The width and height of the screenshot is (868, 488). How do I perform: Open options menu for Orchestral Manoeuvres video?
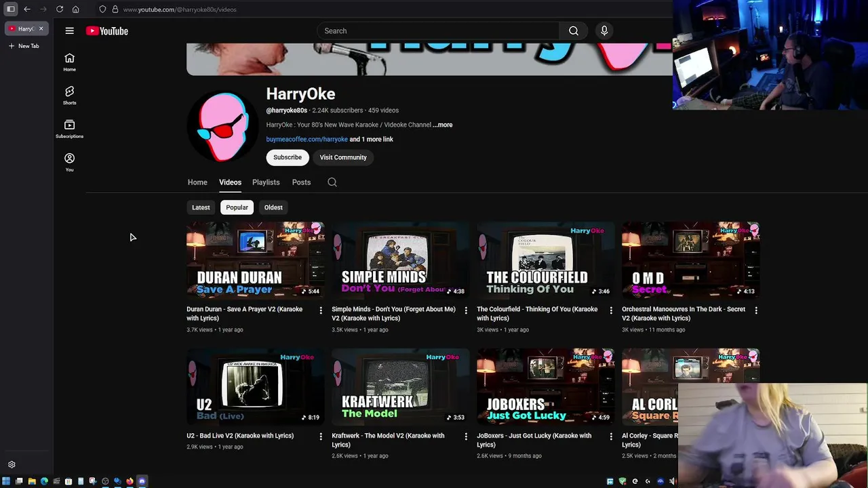pyautogui.click(x=756, y=310)
